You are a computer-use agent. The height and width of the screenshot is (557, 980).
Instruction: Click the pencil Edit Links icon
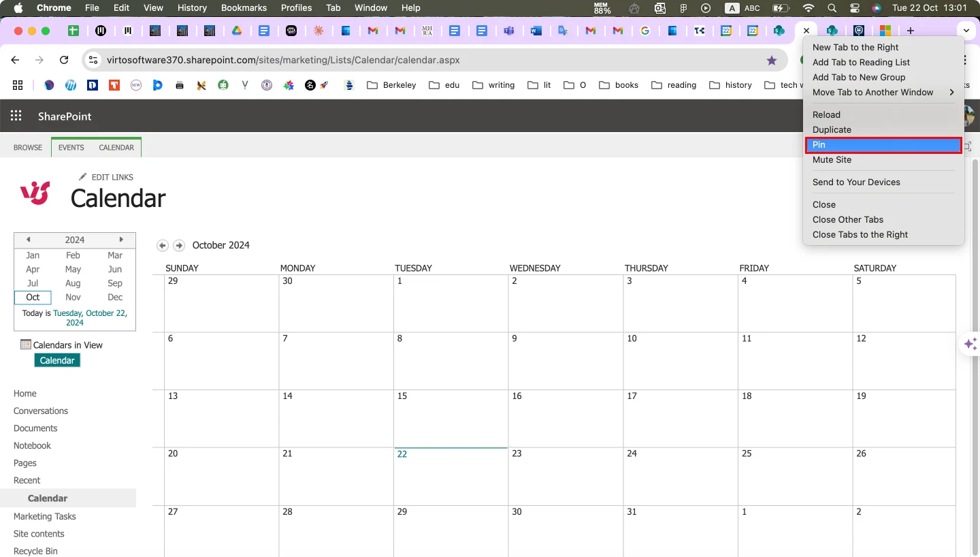tap(83, 177)
